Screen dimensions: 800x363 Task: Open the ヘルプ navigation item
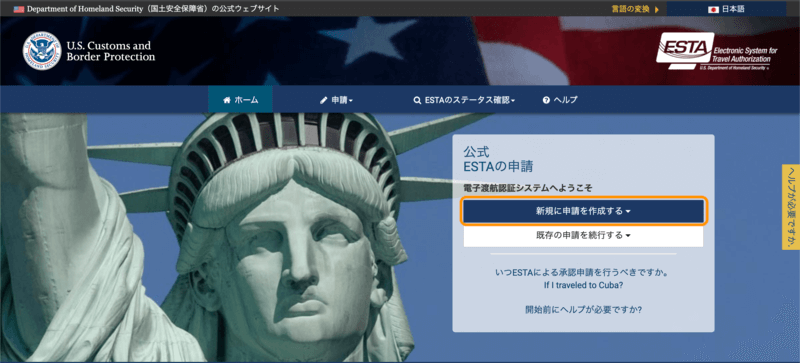560,100
